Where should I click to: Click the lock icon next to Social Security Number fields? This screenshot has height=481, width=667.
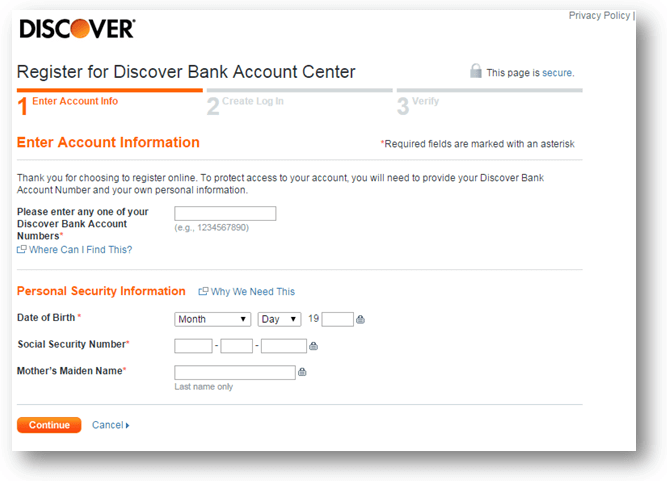pos(314,346)
